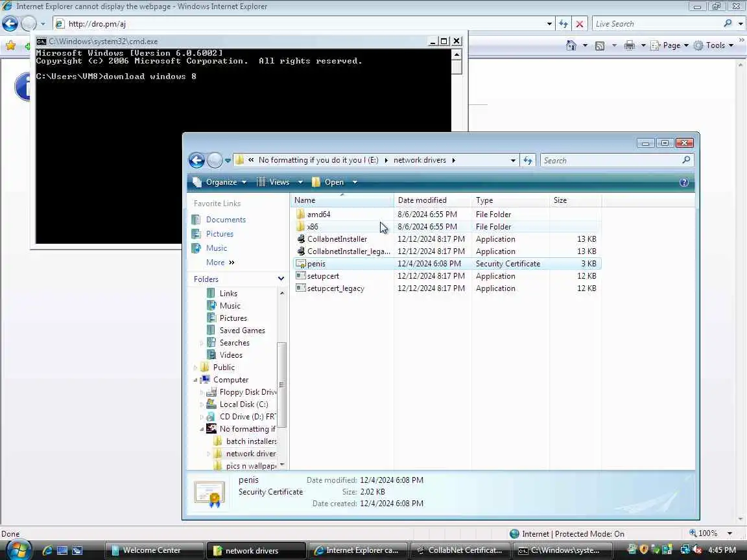
Task: Click Live Search magnifier icon
Action: pyautogui.click(x=728, y=23)
